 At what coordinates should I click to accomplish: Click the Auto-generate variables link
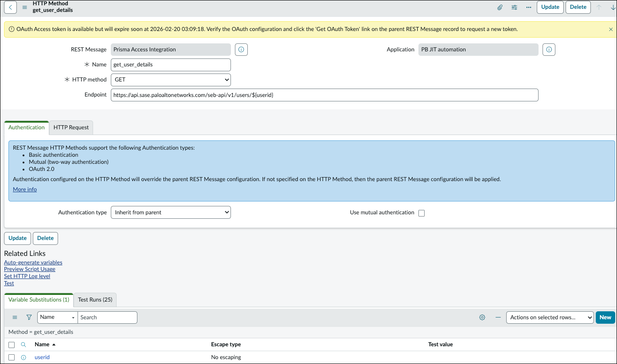pos(33,263)
